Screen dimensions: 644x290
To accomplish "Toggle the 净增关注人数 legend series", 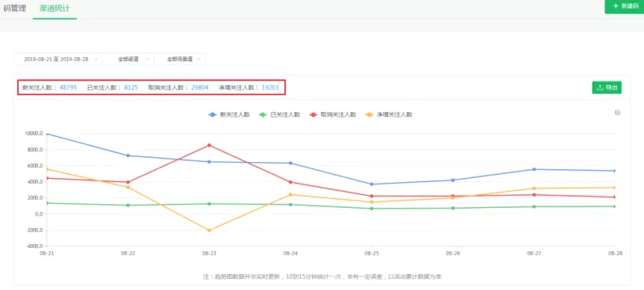I will [x=389, y=115].
